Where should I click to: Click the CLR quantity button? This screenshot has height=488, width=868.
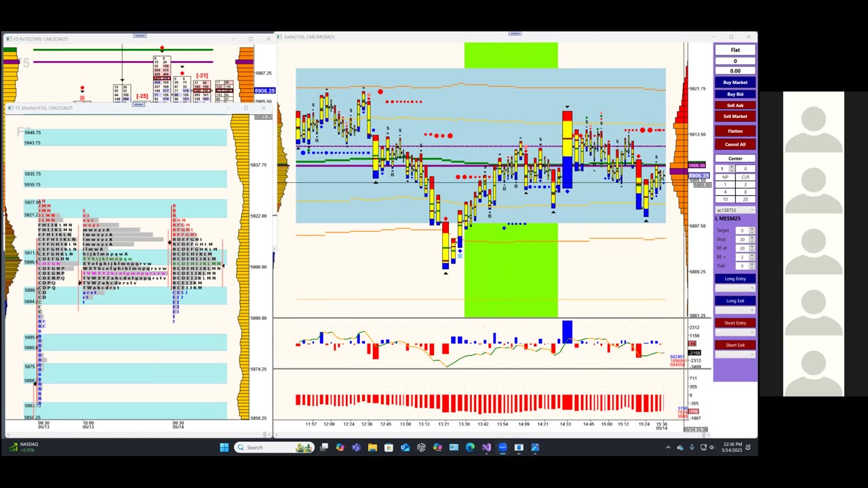point(745,177)
